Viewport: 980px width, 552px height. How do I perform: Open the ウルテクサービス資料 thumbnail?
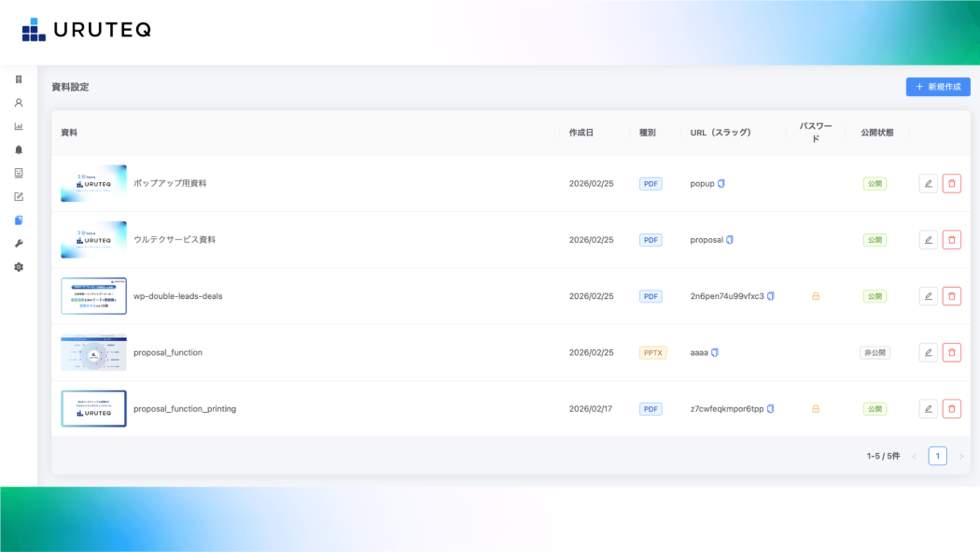coord(93,240)
